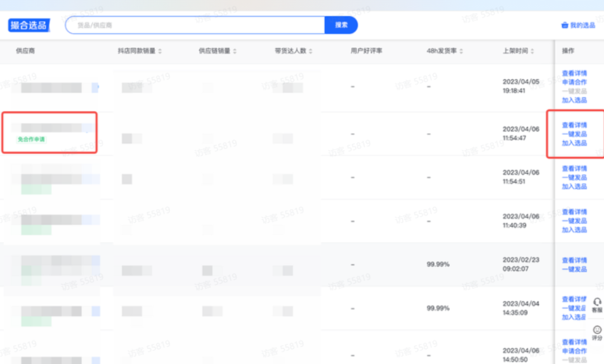Click 查看详情 in the 11:40:39 row
This screenshot has height=364, width=604.
[574, 212]
